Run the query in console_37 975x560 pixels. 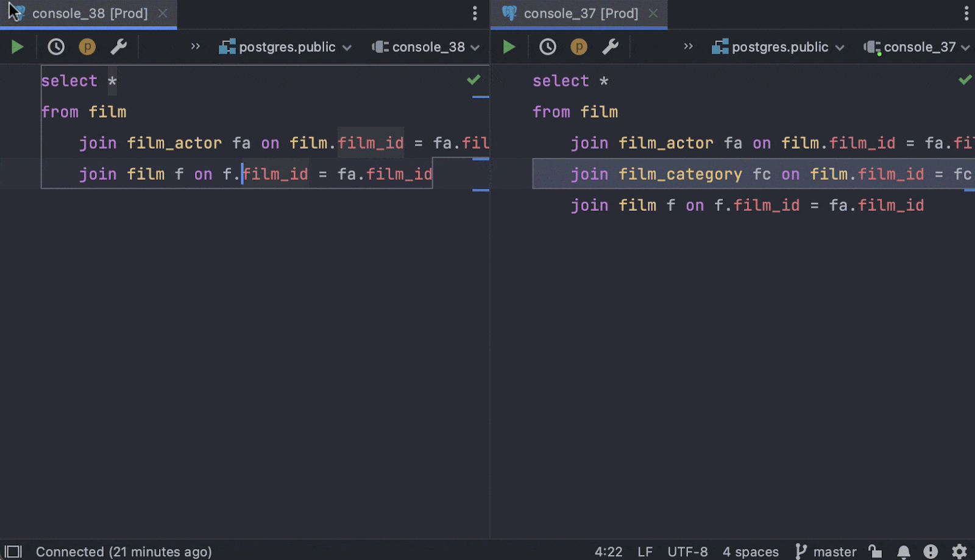click(509, 47)
